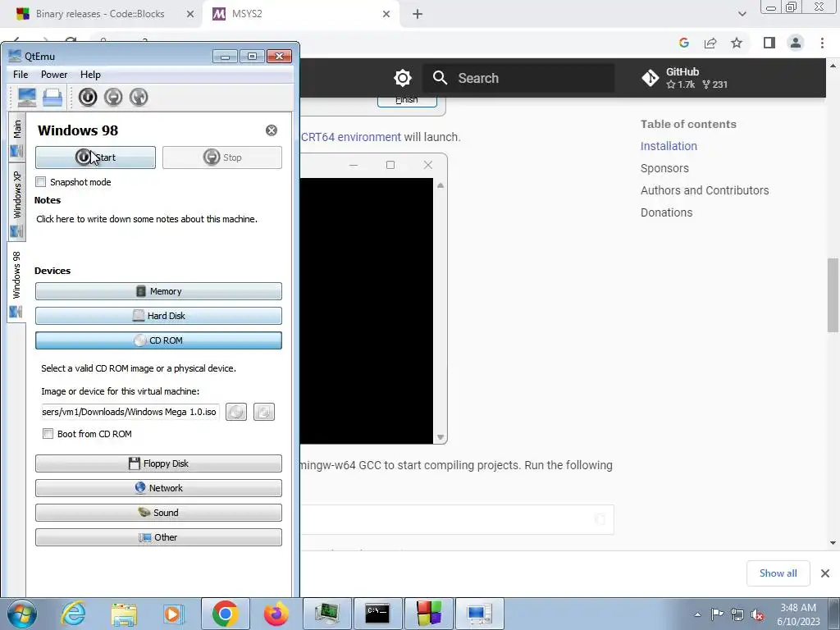The image size is (840, 630).
Task: Open the command prompt taskbar icon
Action: point(377,614)
